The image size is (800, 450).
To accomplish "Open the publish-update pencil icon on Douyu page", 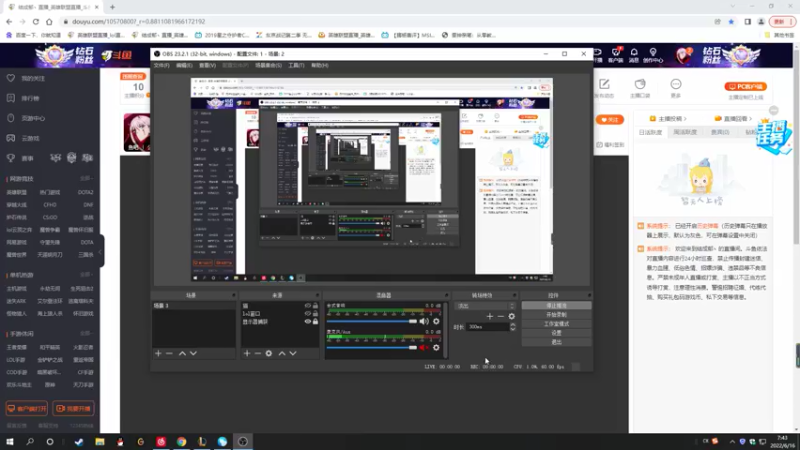I will click(x=604, y=84).
